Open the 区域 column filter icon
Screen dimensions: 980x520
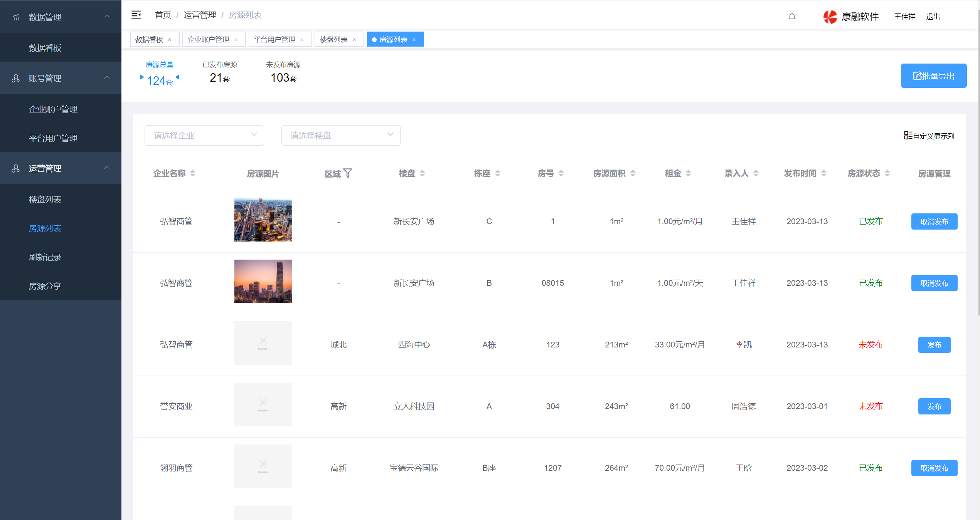pyautogui.click(x=348, y=173)
